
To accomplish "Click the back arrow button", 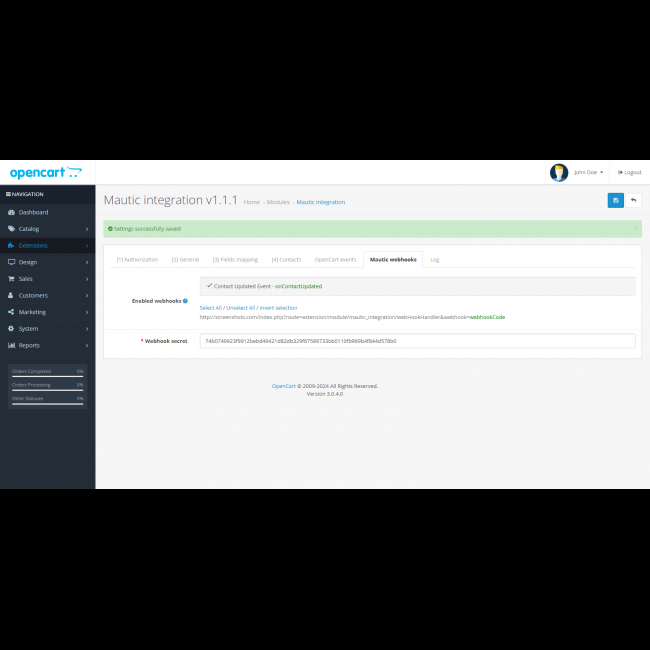I will click(x=633, y=200).
